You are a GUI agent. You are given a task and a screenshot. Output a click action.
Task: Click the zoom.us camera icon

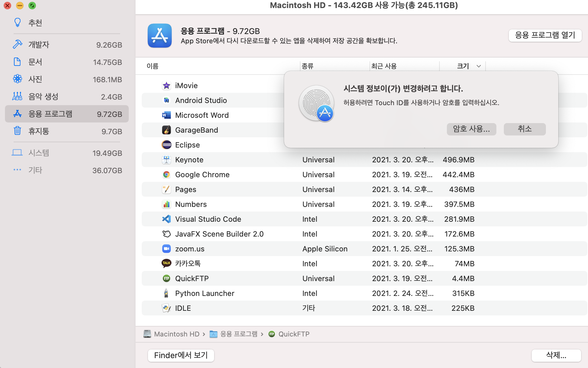coord(166,249)
